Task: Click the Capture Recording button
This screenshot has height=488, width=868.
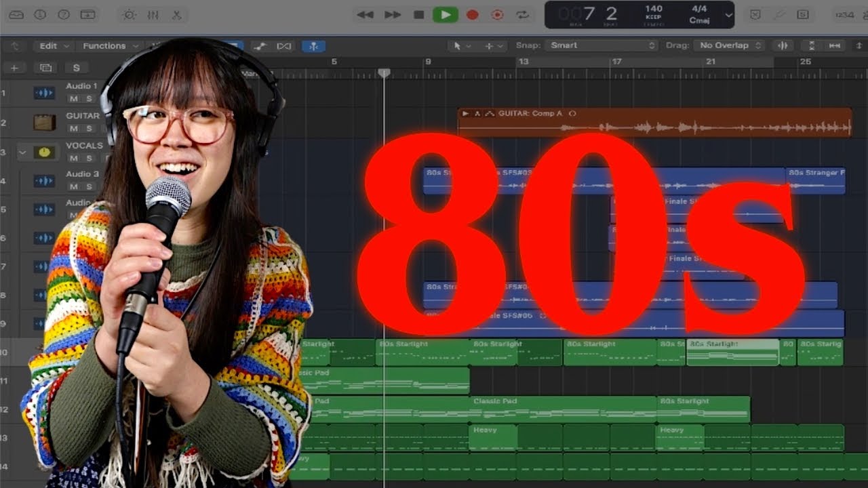Action: click(x=498, y=14)
